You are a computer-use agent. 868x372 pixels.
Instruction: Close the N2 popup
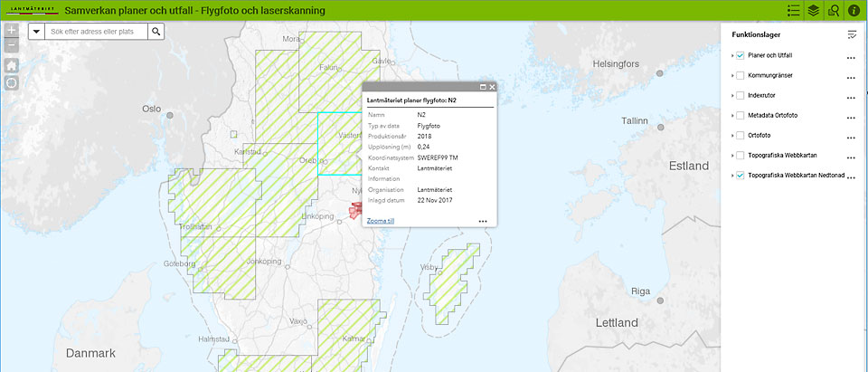coord(492,87)
